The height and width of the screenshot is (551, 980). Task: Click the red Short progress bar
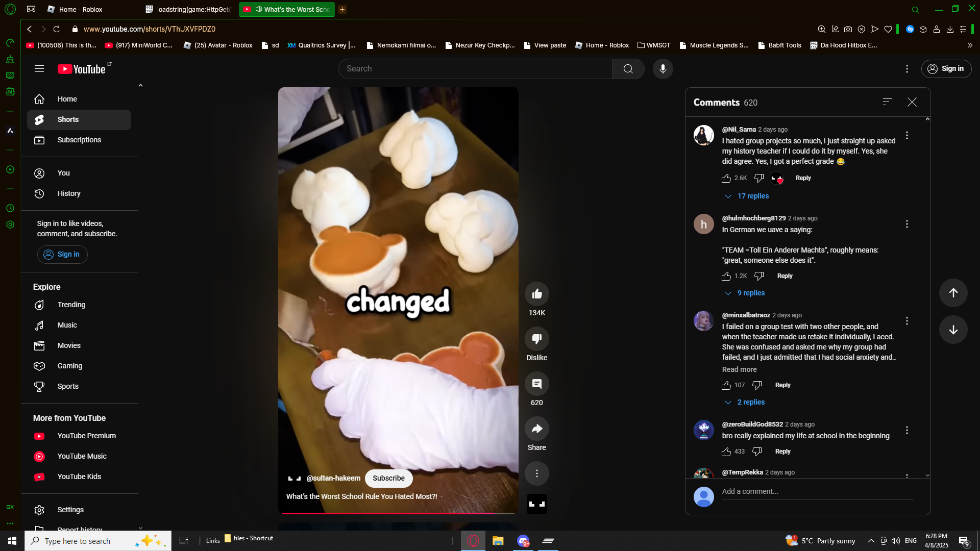tap(388, 513)
